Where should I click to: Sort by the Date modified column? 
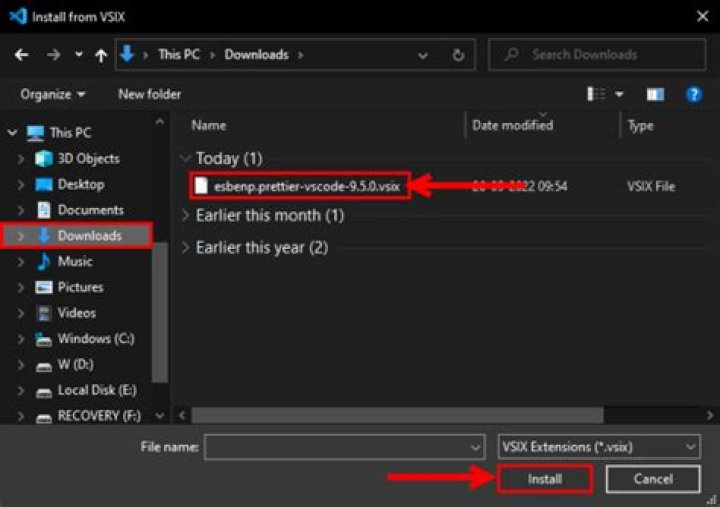(x=512, y=125)
